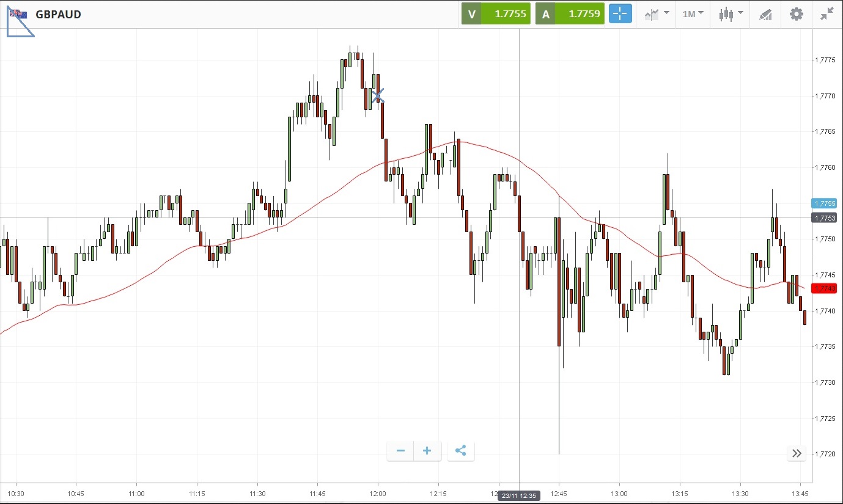Zoom in with the plus button
Viewport: 843px width, 504px height.
coord(427,451)
